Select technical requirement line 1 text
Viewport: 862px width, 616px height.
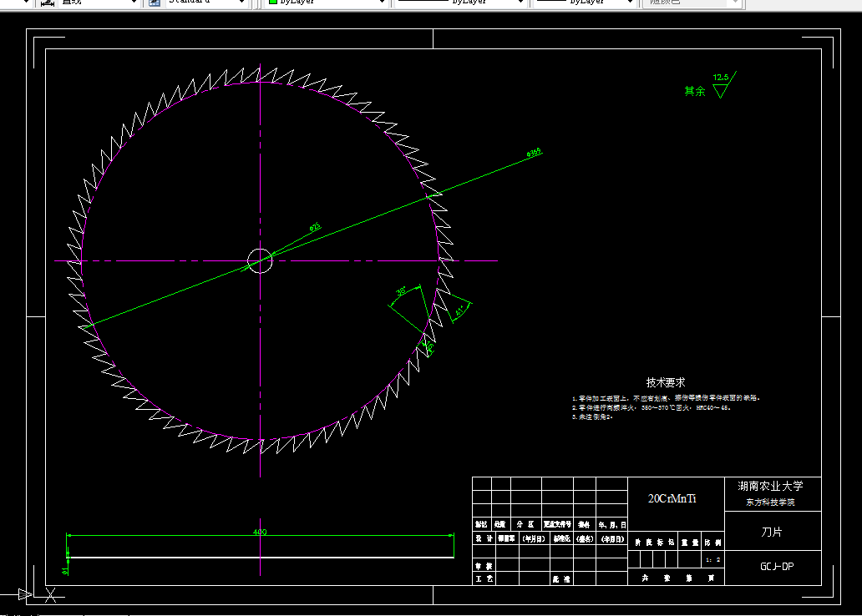tap(666, 398)
